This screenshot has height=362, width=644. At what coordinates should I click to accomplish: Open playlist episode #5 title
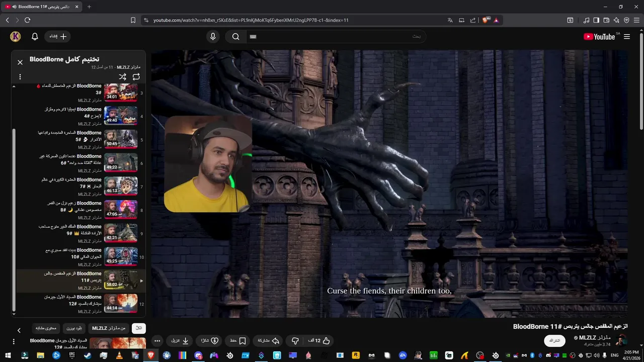coord(69,136)
